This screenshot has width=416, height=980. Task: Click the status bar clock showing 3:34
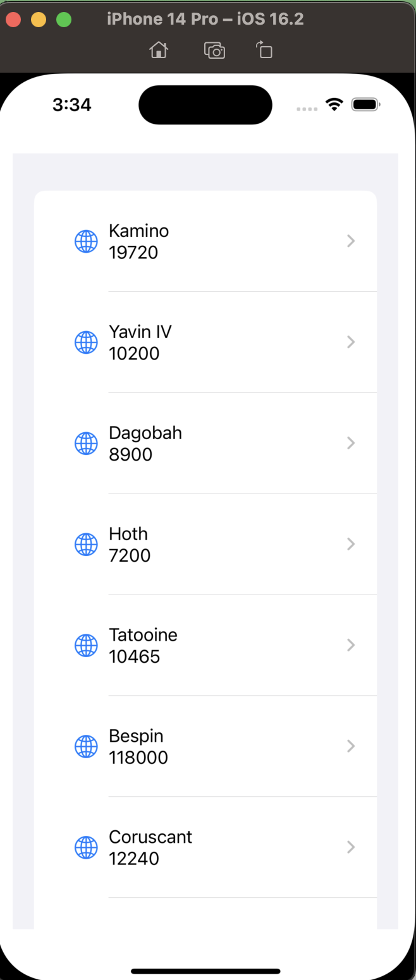71,105
